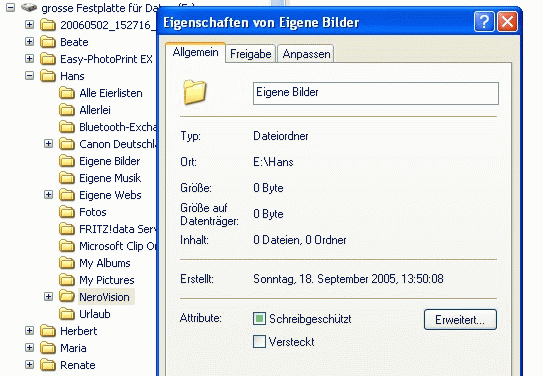Click the Eigene Bilder name text field
The image size is (543, 376).
pos(376,93)
